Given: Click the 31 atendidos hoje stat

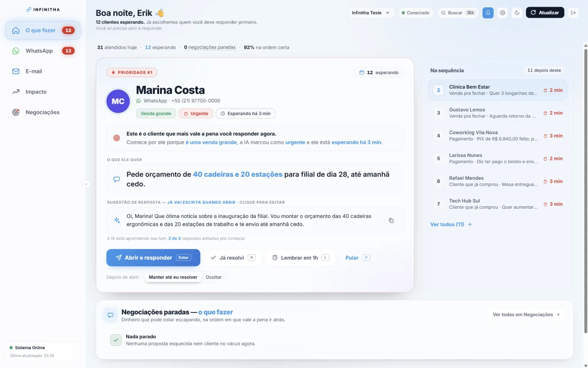Looking at the screenshot, I should 117,47.
